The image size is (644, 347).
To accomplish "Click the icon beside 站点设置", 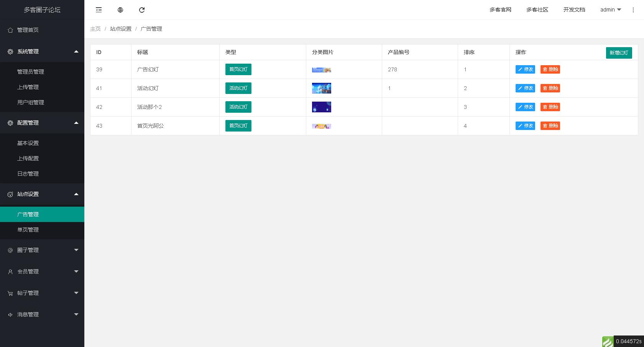I will pos(10,194).
